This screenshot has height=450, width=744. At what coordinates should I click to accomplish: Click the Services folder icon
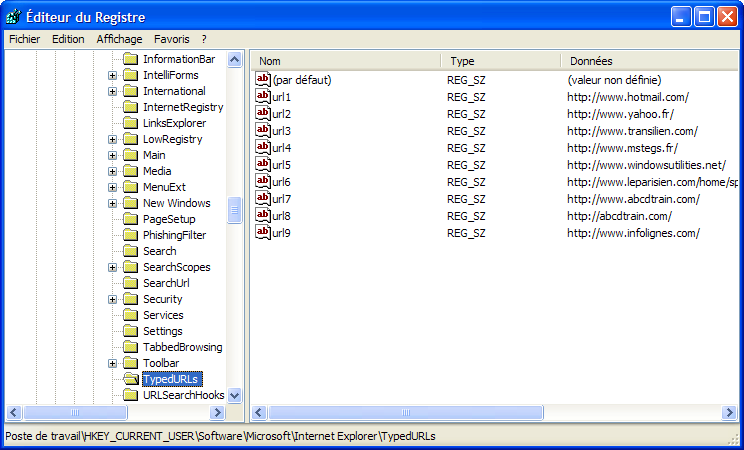pos(130,315)
